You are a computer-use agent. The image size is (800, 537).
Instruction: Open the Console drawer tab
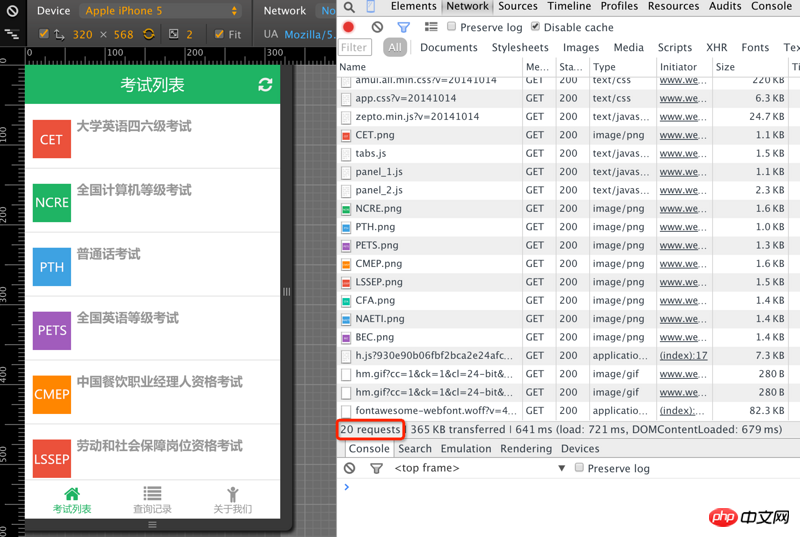369,449
